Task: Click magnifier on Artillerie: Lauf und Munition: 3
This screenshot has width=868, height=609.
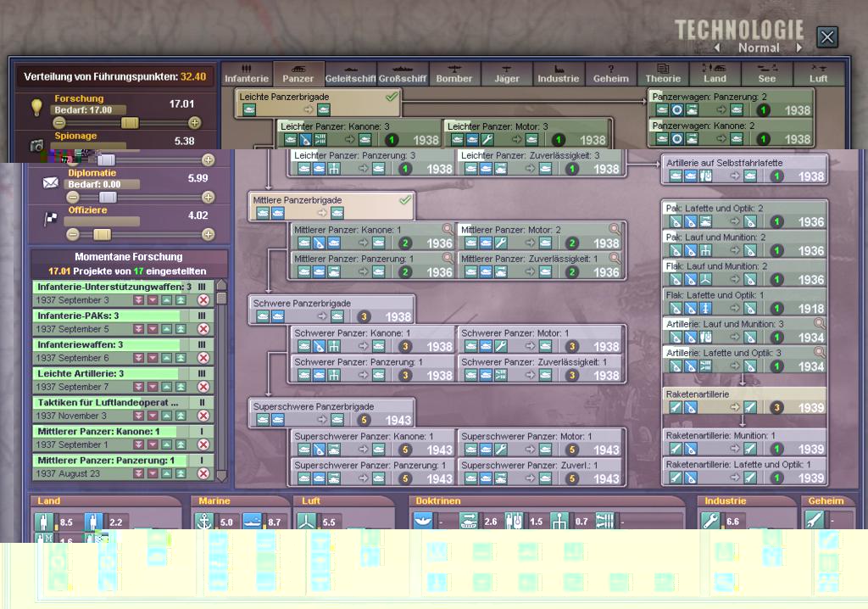Action: tap(819, 323)
